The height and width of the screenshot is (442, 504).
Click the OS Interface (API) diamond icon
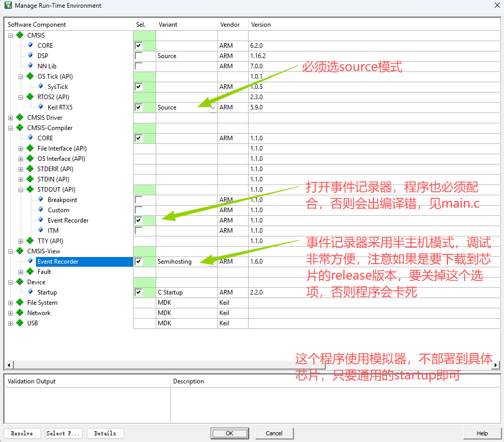coord(30,158)
